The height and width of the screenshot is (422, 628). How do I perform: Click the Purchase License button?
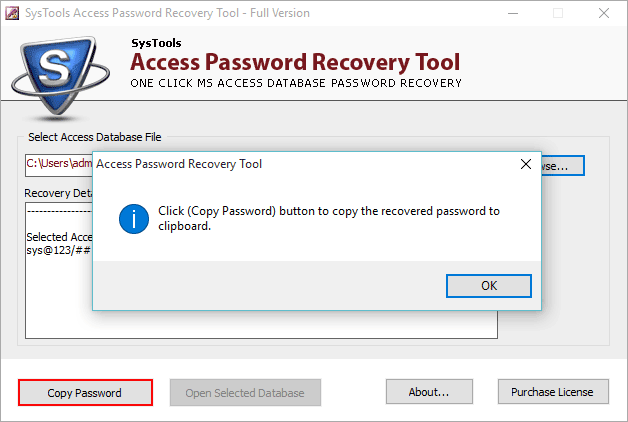(x=552, y=392)
